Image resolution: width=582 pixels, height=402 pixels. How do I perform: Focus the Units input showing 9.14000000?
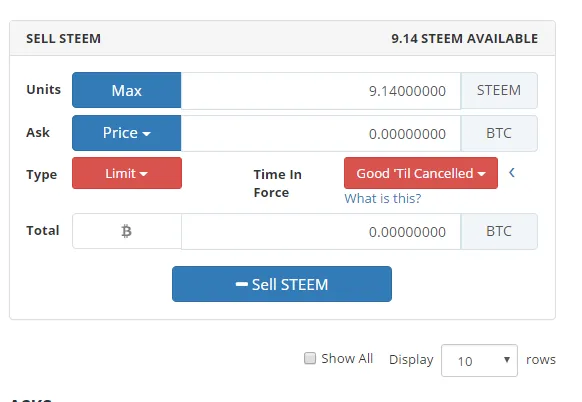pos(321,91)
